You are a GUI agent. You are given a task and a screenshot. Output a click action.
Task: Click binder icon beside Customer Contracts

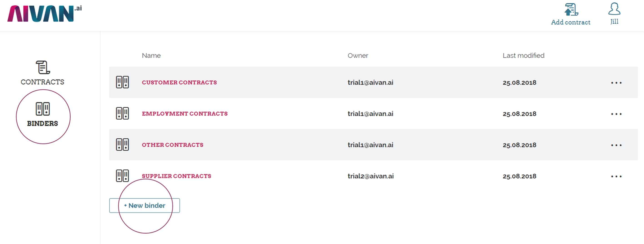click(122, 82)
